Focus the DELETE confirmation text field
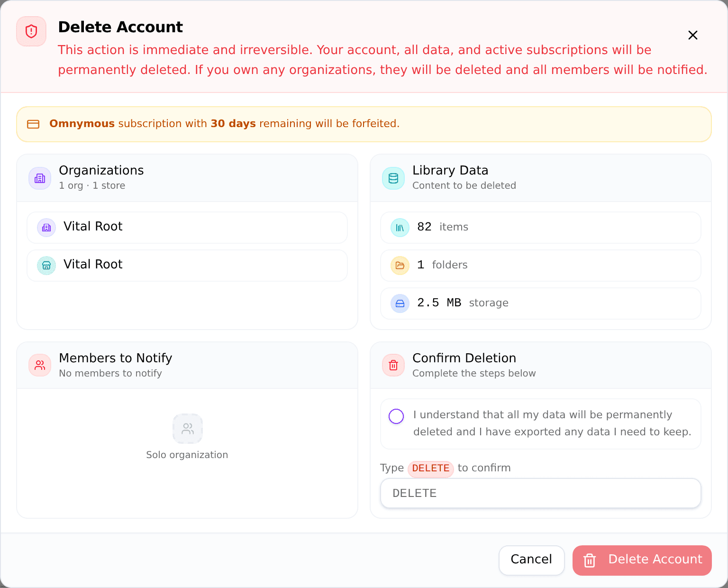Viewport: 728px width, 588px height. pyautogui.click(x=541, y=493)
